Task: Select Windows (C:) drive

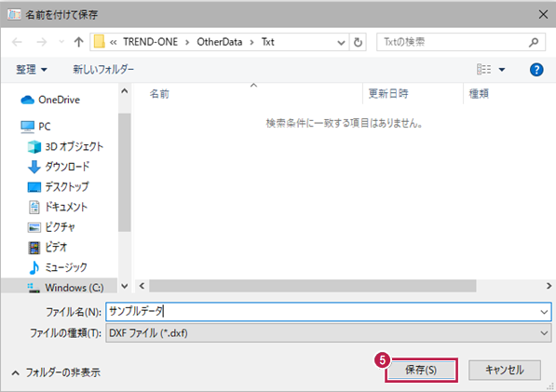Action: point(65,288)
